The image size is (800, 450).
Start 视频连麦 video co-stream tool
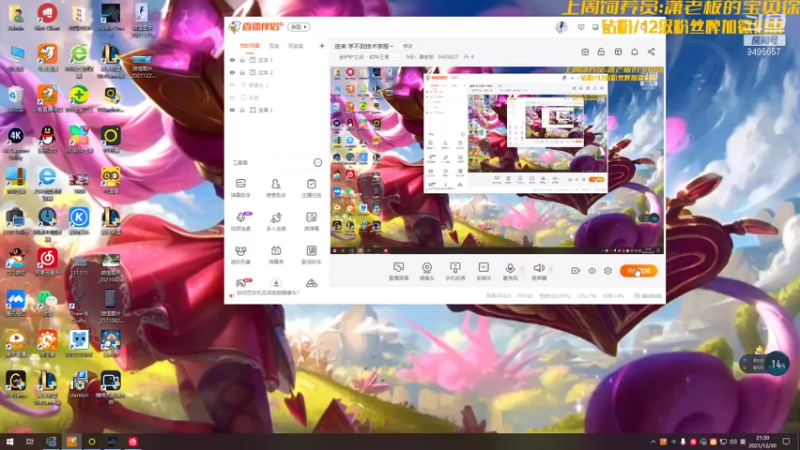[x=241, y=221]
